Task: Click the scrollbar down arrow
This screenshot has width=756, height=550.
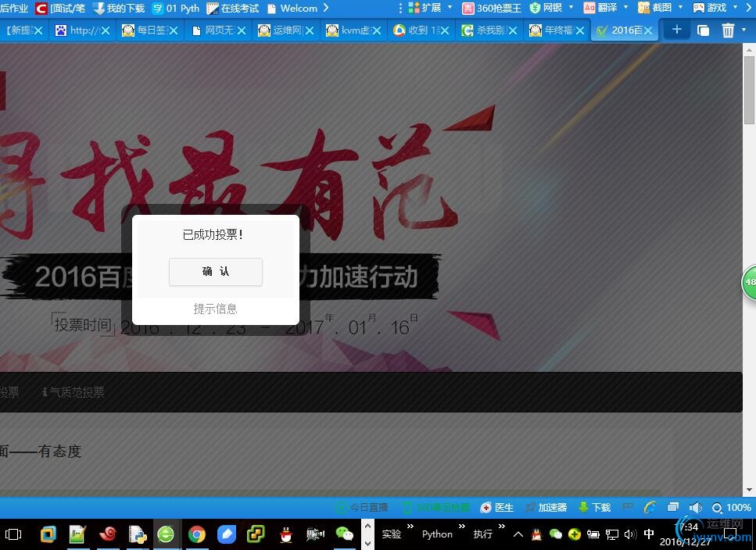Action: tap(749, 491)
